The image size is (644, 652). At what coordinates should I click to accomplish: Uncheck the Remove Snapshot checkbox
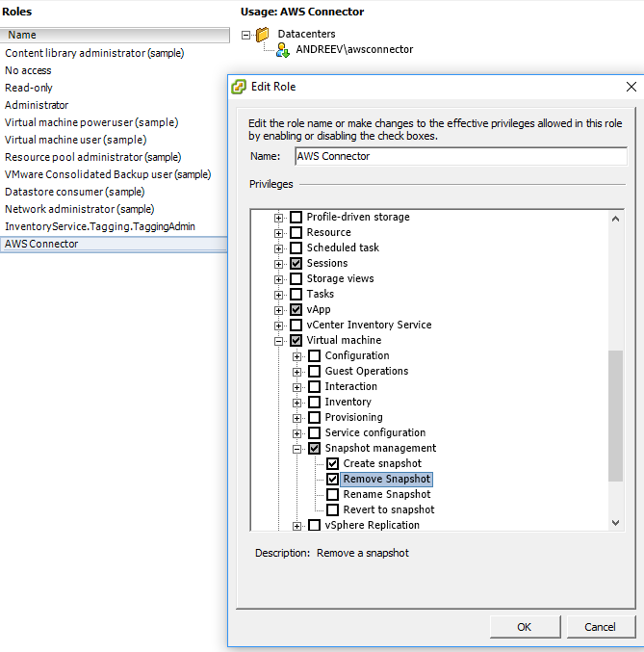point(333,479)
